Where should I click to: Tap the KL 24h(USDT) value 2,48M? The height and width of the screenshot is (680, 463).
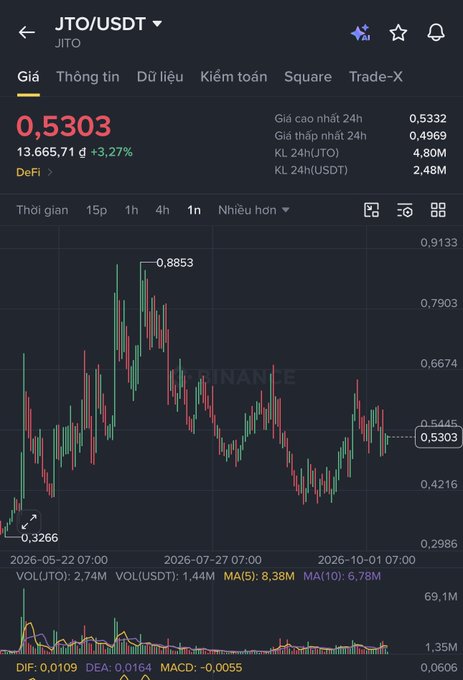(429, 170)
